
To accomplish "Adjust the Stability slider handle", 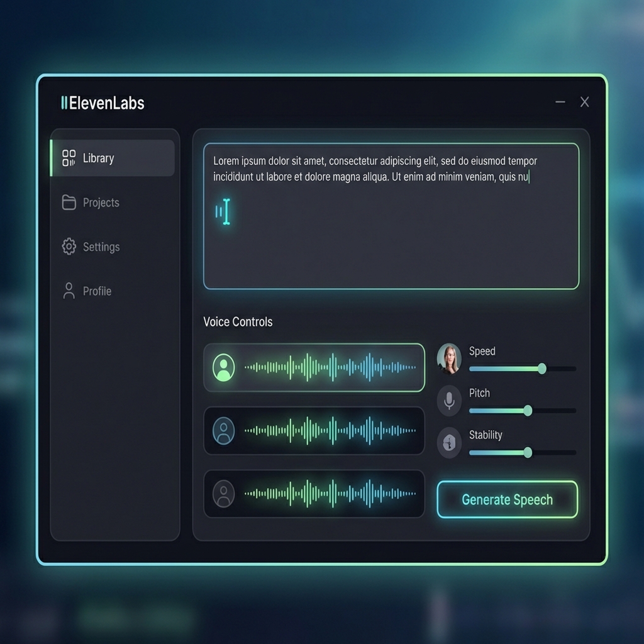I will 528,453.
